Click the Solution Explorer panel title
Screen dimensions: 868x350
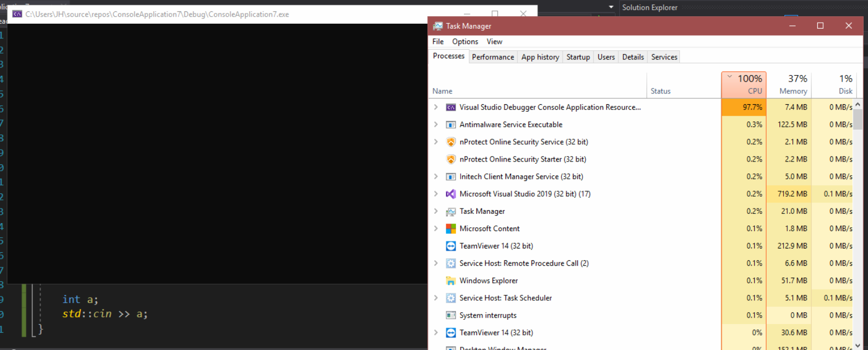(650, 8)
